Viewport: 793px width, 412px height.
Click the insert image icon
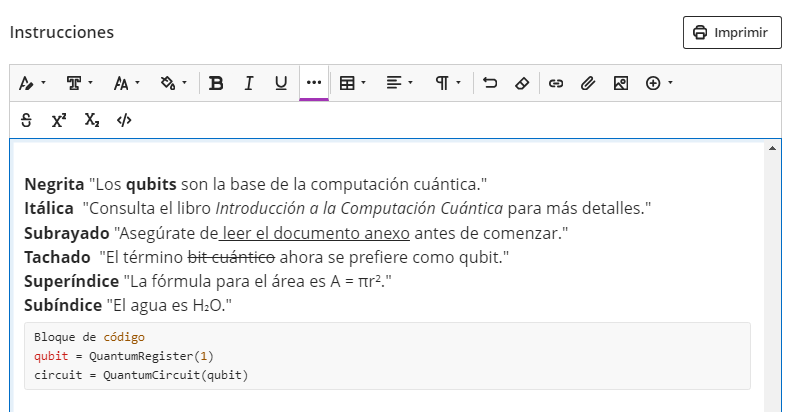coord(620,83)
